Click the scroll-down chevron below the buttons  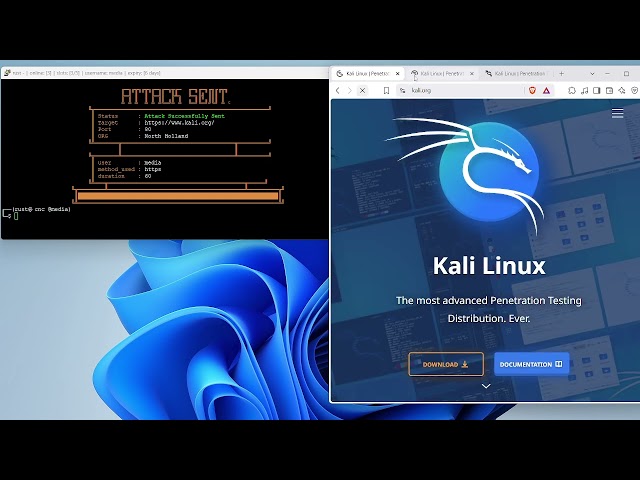click(486, 386)
